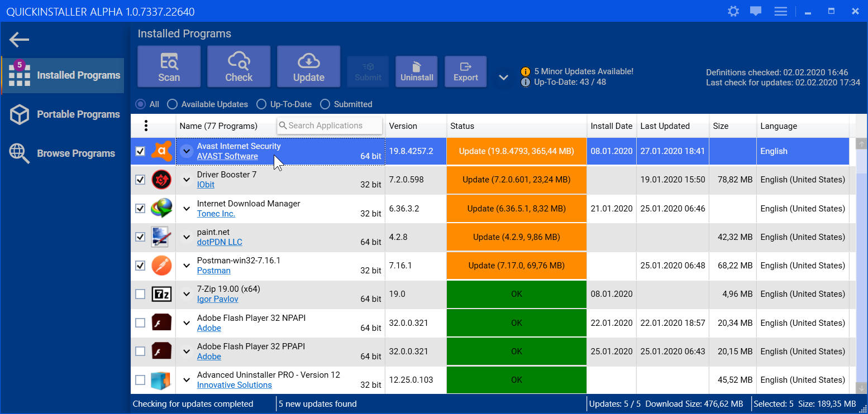Viewport: 868px width, 414px height.
Task: Check Adobe Flash Player PPAPI checkbox
Action: pyautogui.click(x=140, y=352)
